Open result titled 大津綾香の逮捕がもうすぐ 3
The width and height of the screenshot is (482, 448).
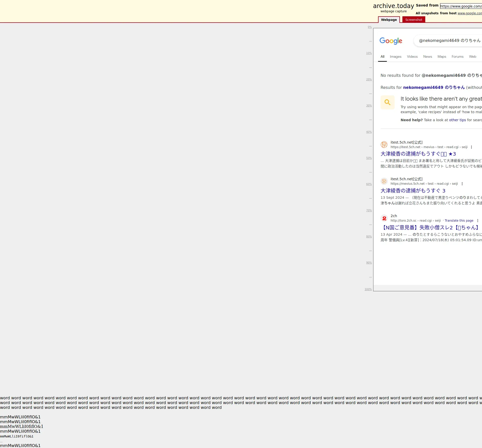click(x=413, y=191)
